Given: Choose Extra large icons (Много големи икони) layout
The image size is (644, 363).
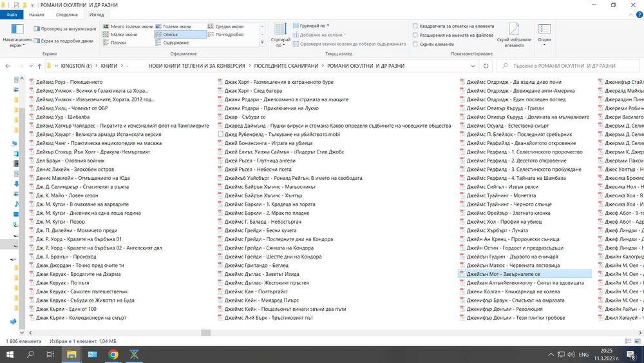Looking at the screenshot, I should pos(128,26).
